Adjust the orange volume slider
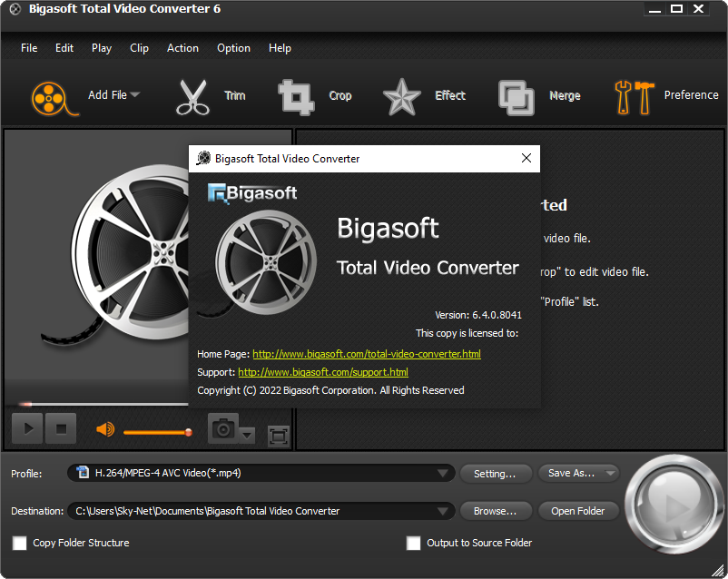The image size is (728, 579). (x=158, y=432)
